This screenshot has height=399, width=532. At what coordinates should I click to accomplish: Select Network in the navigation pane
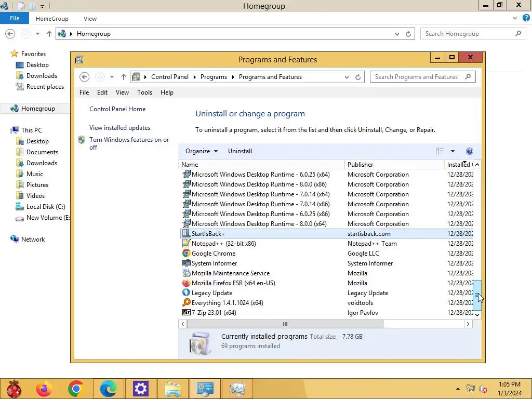tap(33, 239)
